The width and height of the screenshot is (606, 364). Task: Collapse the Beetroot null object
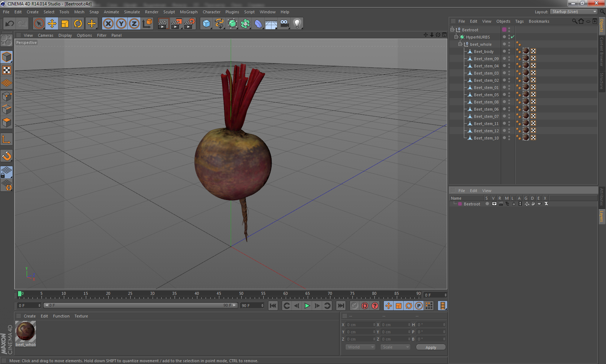[452, 30]
